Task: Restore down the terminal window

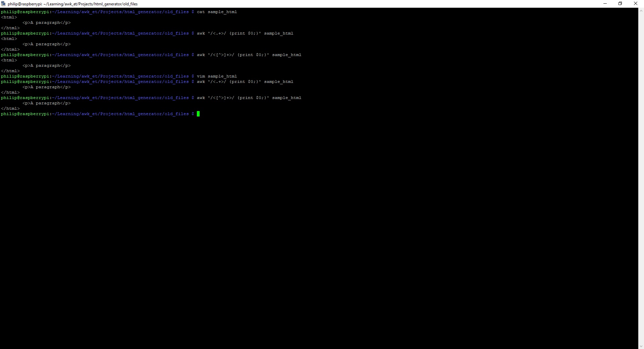Action: point(620,4)
